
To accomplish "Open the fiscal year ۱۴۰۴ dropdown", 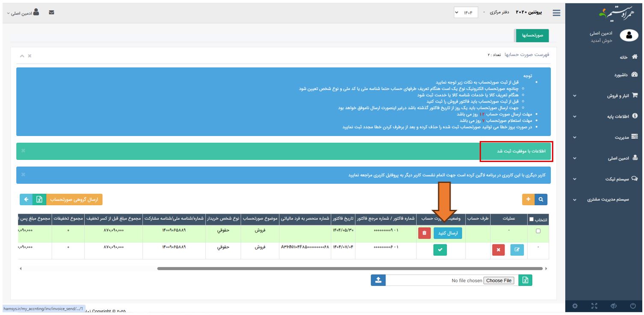I will coord(466,13).
